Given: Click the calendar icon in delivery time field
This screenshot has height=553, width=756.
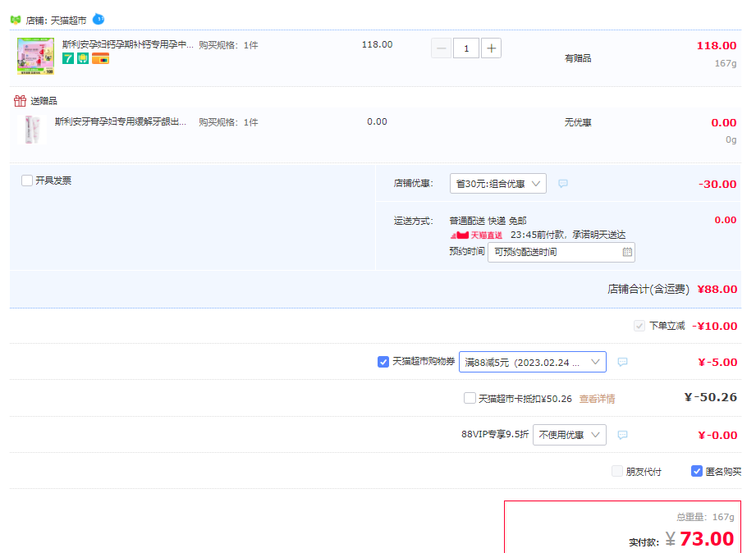Looking at the screenshot, I should tap(627, 252).
